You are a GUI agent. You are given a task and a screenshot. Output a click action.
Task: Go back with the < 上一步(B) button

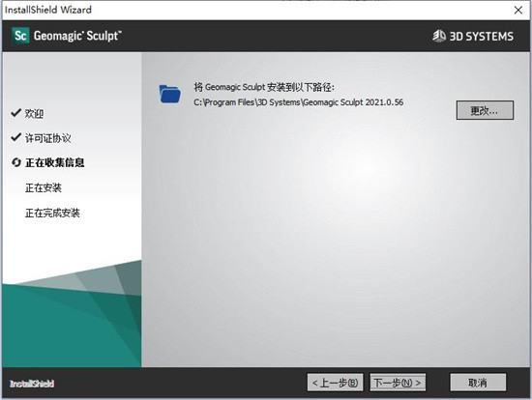[336, 383]
